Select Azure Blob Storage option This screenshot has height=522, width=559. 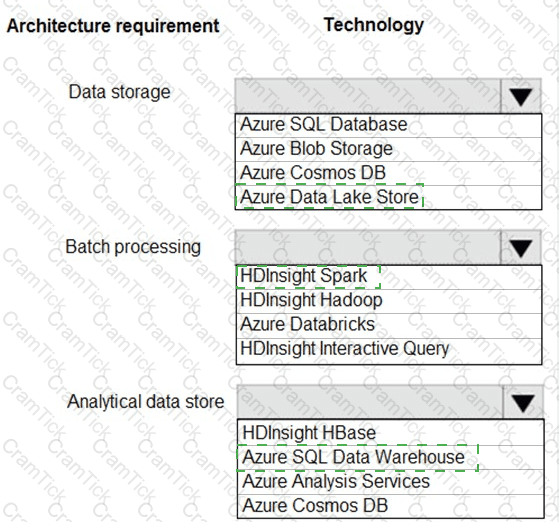click(388, 149)
